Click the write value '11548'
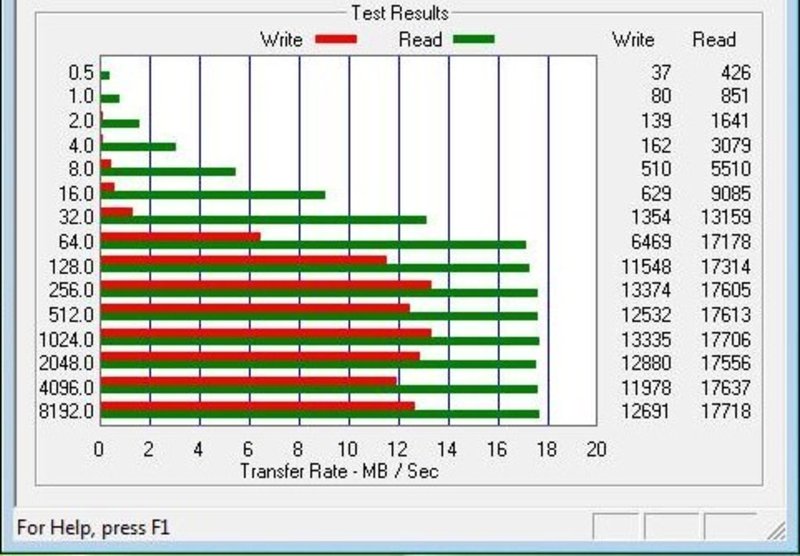 point(646,267)
